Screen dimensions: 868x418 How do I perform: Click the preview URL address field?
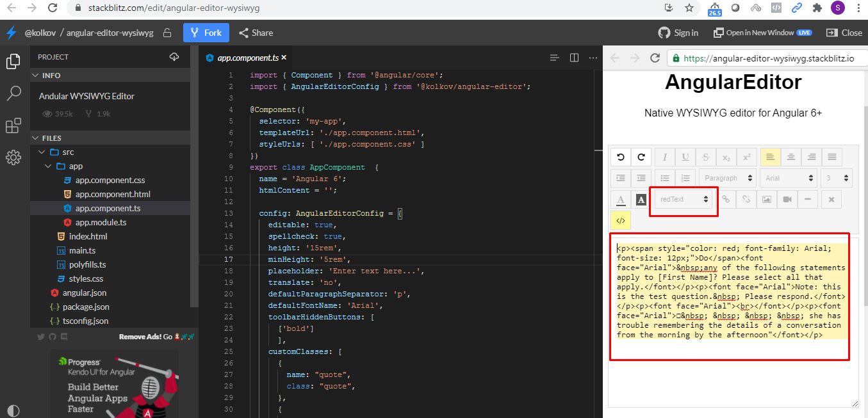[x=766, y=58]
